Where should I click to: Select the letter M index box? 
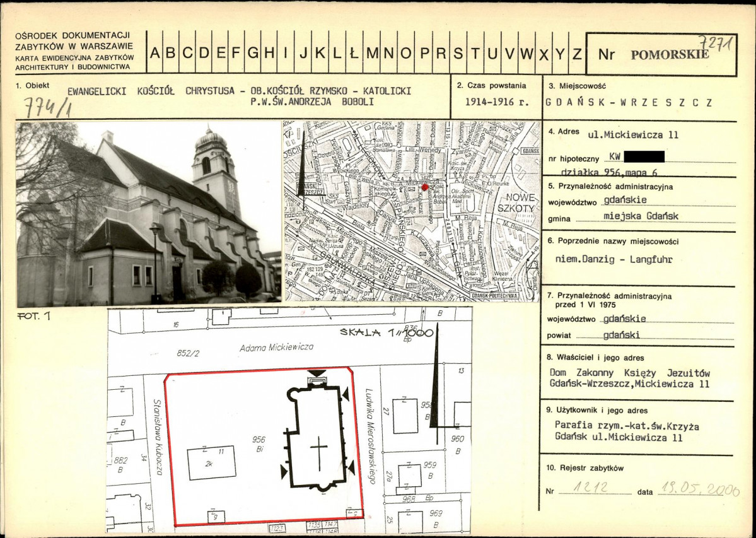pyautogui.click(x=371, y=54)
